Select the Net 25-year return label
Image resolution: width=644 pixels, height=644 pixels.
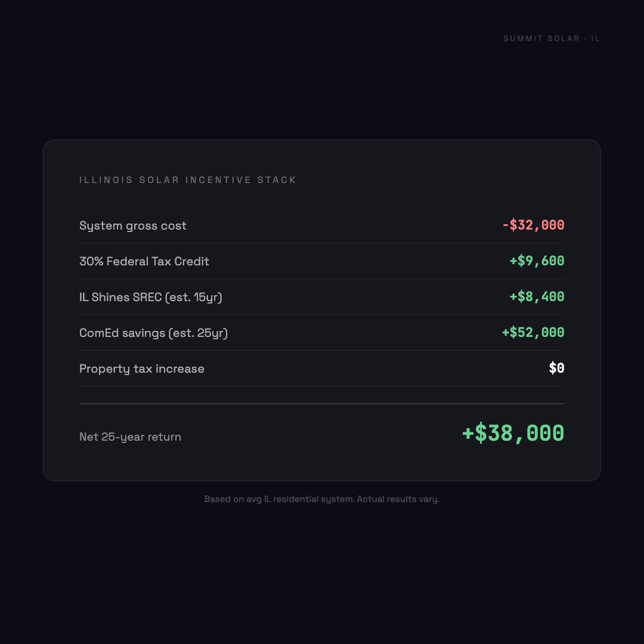[x=130, y=437]
